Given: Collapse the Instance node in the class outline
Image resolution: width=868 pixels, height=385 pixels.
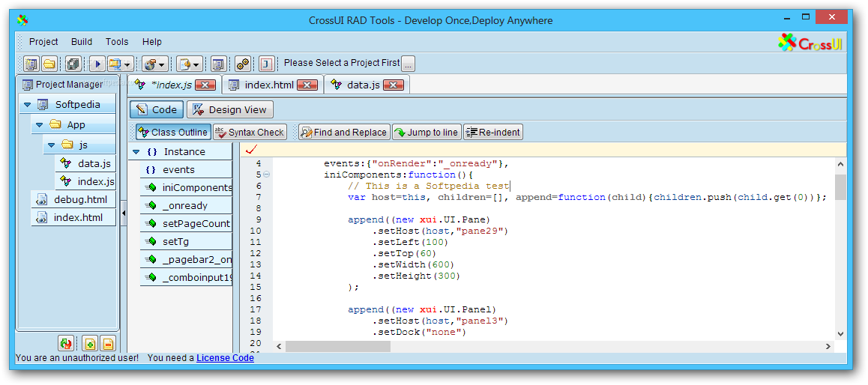Looking at the screenshot, I should click(x=136, y=151).
